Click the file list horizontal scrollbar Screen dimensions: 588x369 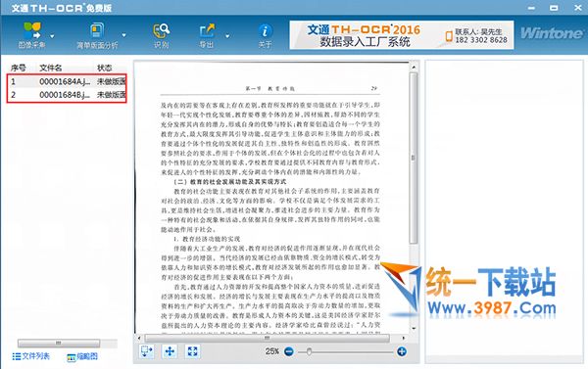tap(59, 343)
